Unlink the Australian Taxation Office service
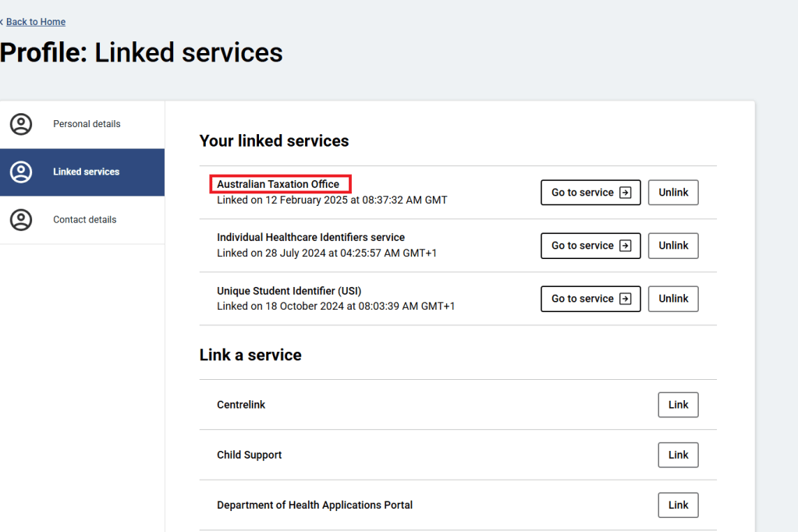The height and width of the screenshot is (532, 798). coord(673,193)
